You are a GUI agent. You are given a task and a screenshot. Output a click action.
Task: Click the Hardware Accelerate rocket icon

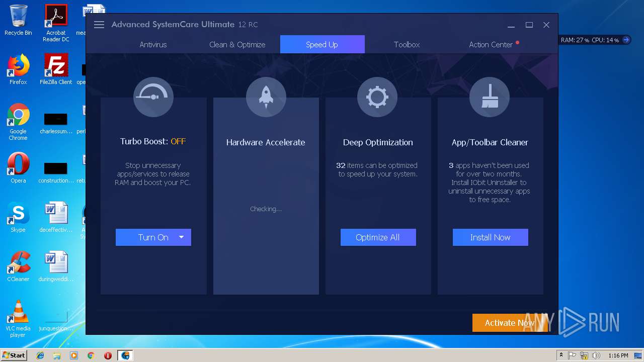[x=266, y=97]
